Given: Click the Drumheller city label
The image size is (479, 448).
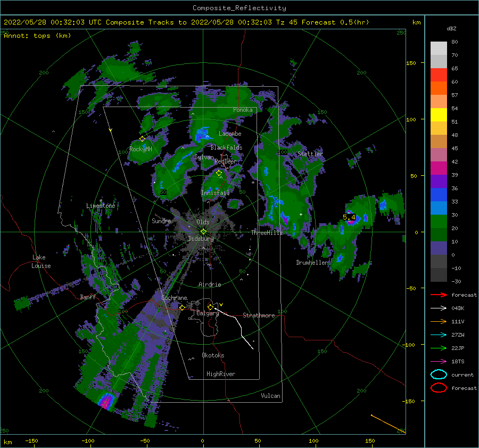Looking at the screenshot, I should coord(312,263).
